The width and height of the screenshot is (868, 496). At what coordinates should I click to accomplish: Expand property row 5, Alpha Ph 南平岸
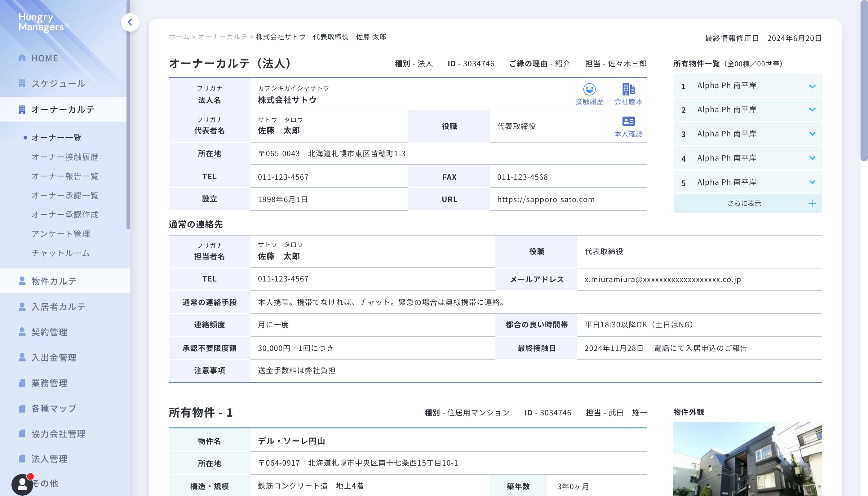click(x=812, y=182)
